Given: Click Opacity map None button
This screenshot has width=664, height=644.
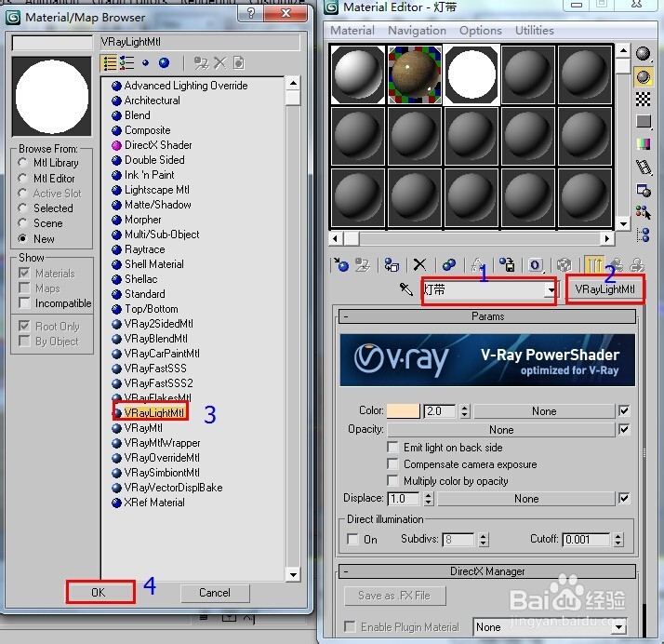Looking at the screenshot, I should 501,430.
